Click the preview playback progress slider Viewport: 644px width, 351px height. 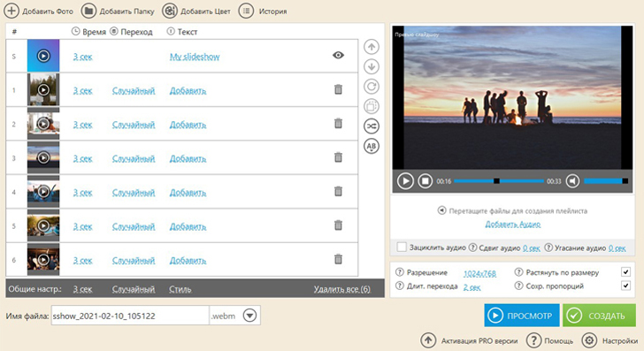pos(499,181)
